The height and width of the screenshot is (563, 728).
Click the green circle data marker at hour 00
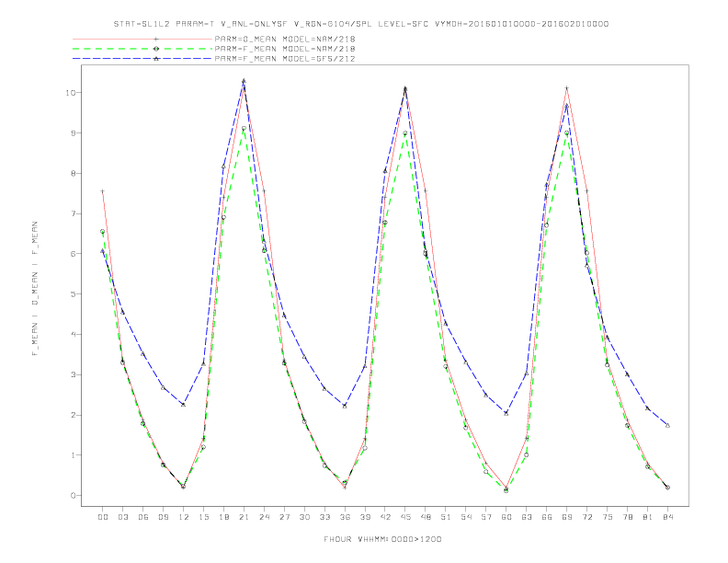(103, 231)
